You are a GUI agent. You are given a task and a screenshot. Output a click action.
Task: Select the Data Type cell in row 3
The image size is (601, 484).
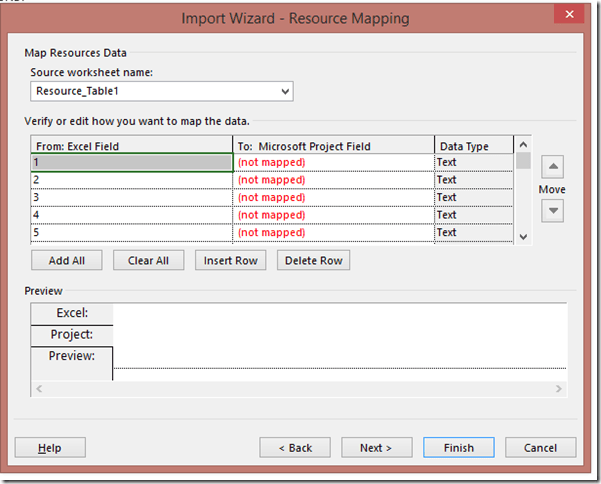(x=473, y=197)
